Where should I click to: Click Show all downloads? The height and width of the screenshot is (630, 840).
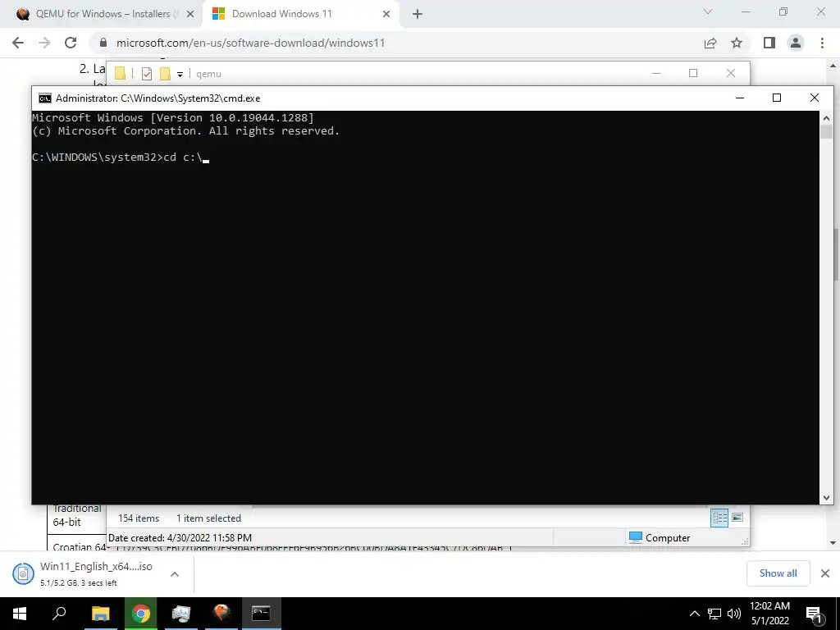pyautogui.click(x=778, y=573)
